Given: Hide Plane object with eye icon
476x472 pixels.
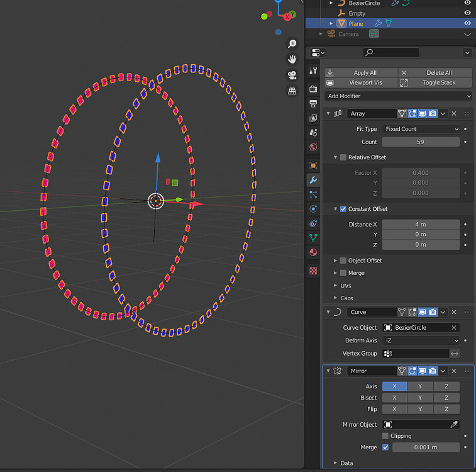Looking at the screenshot, I should point(467,23).
